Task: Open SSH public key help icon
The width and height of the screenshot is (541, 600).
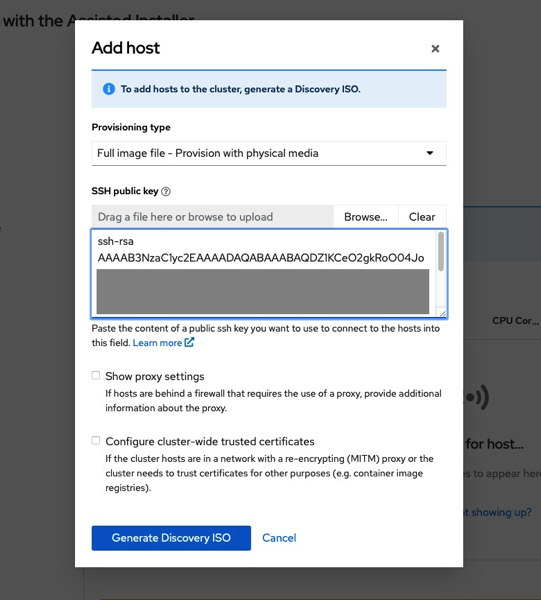Action: (166, 191)
